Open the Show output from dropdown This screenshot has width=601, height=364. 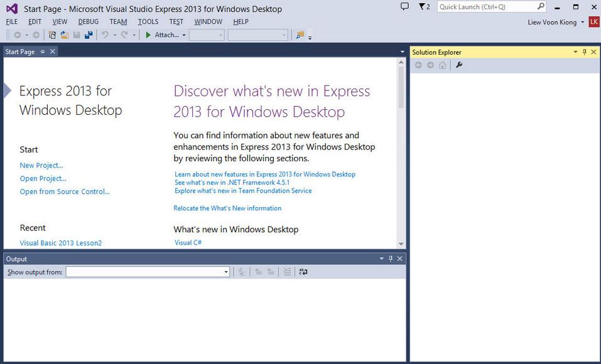pyautogui.click(x=148, y=272)
